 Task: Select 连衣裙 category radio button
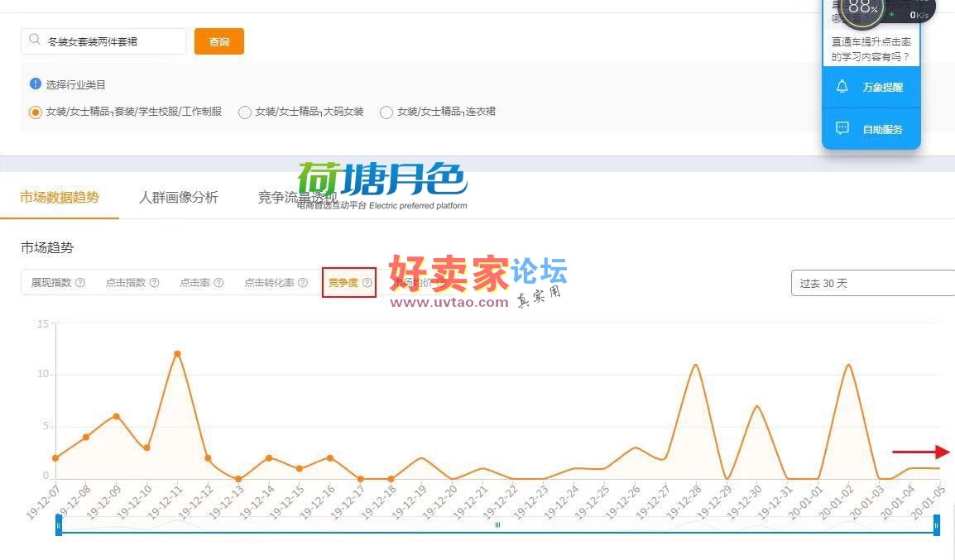click(x=386, y=112)
